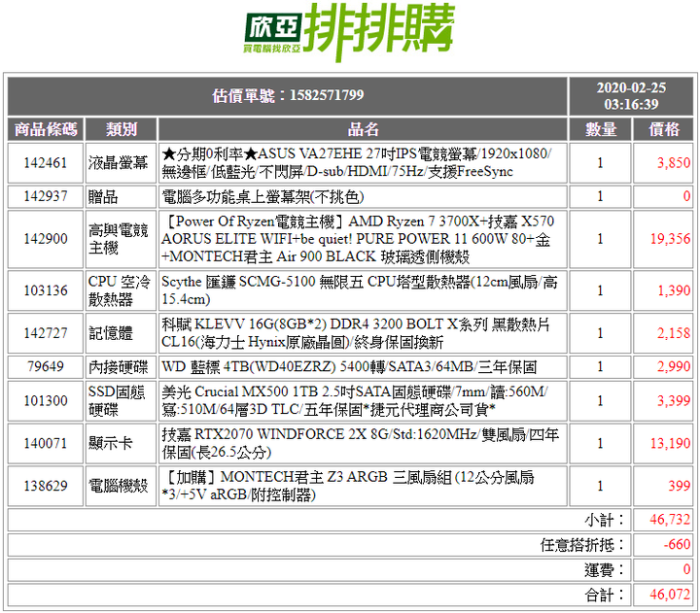Click the 數量 column header

601,129
